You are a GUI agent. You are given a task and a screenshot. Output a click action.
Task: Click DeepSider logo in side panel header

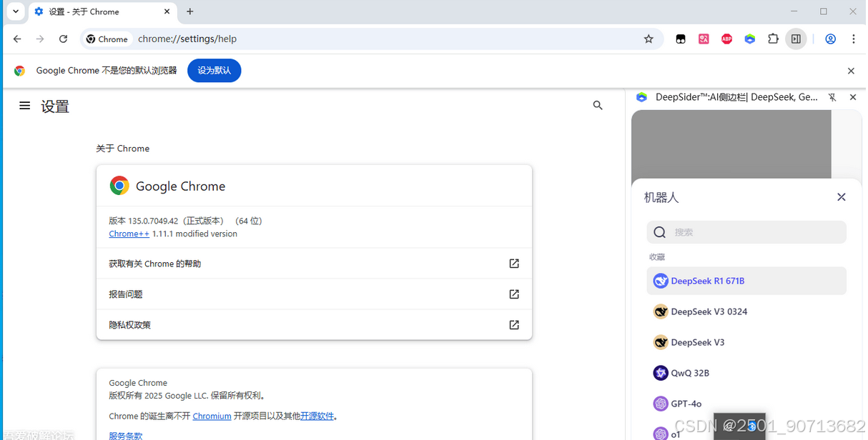[641, 97]
